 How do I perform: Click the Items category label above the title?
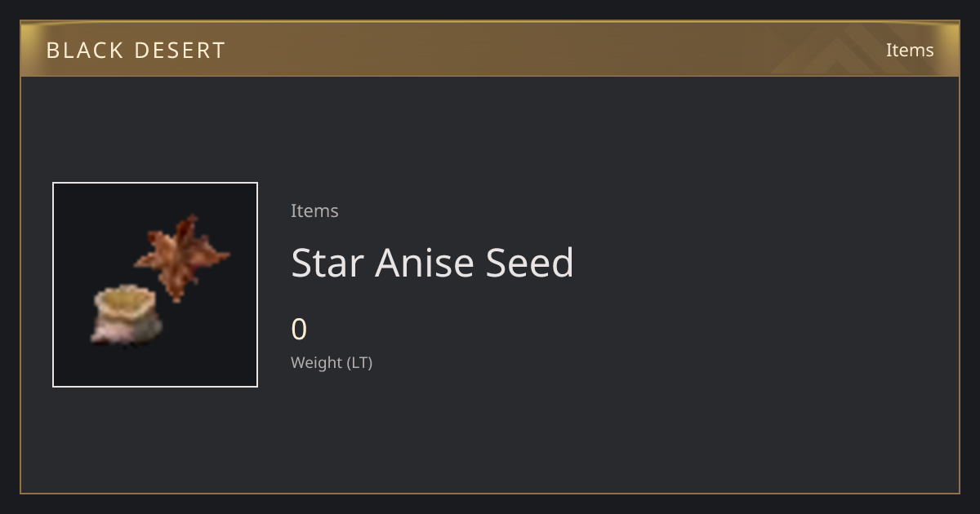pos(314,210)
